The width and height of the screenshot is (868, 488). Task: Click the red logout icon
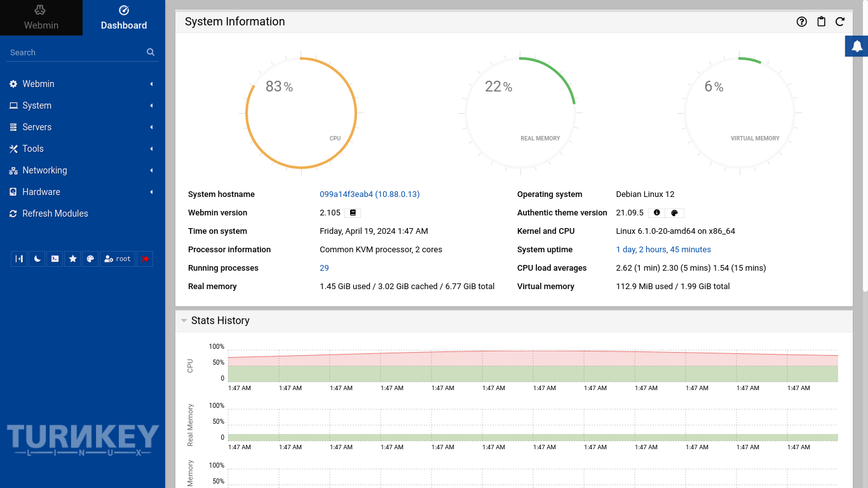coord(145,259)
